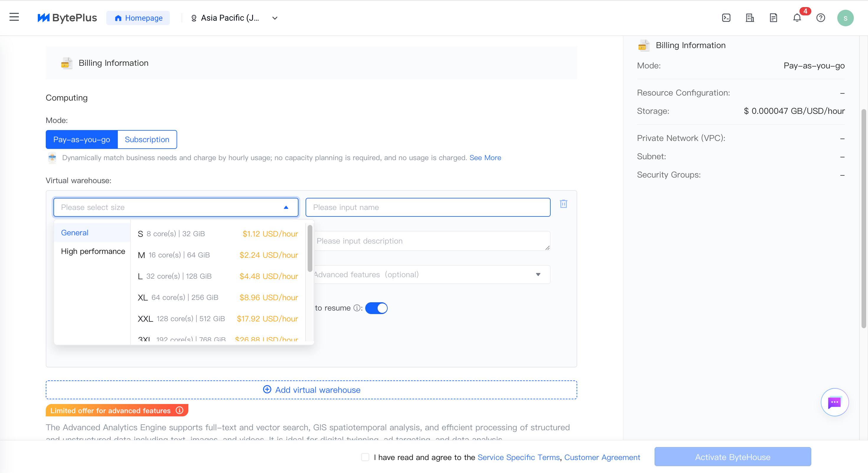Screen dimensions: 868x473
Task: Delete the virtual warehouse with trash icon
Action: tap(563, 204)
